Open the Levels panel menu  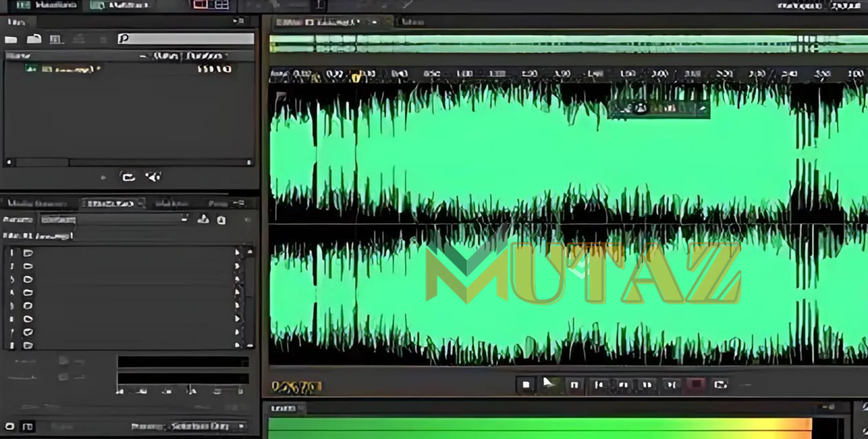click(x=829, y=407)
